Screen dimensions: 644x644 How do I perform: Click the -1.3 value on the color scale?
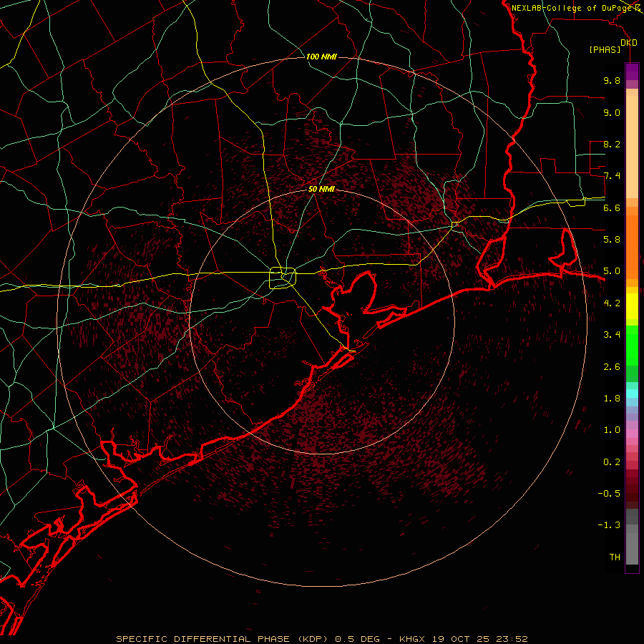point(609,525)
